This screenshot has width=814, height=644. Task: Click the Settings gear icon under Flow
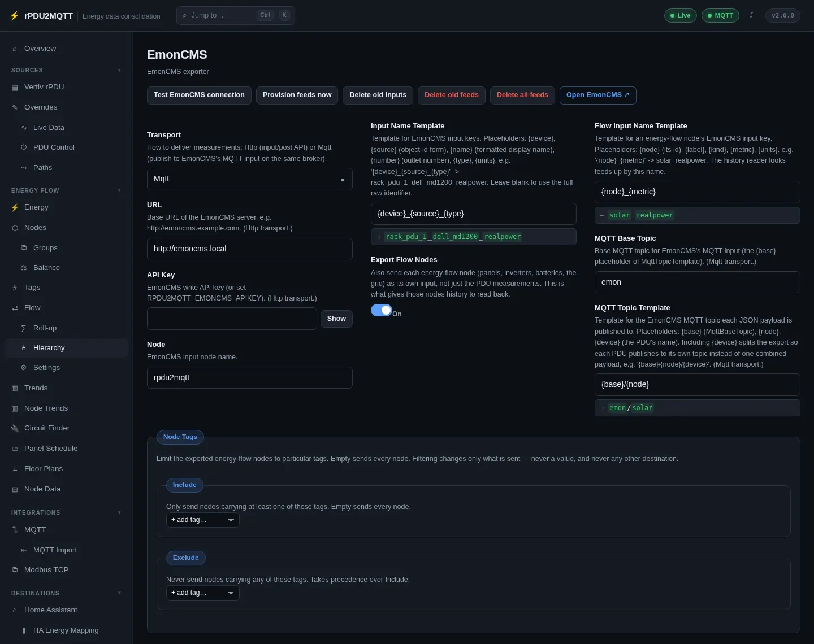(x=24, y=368)
